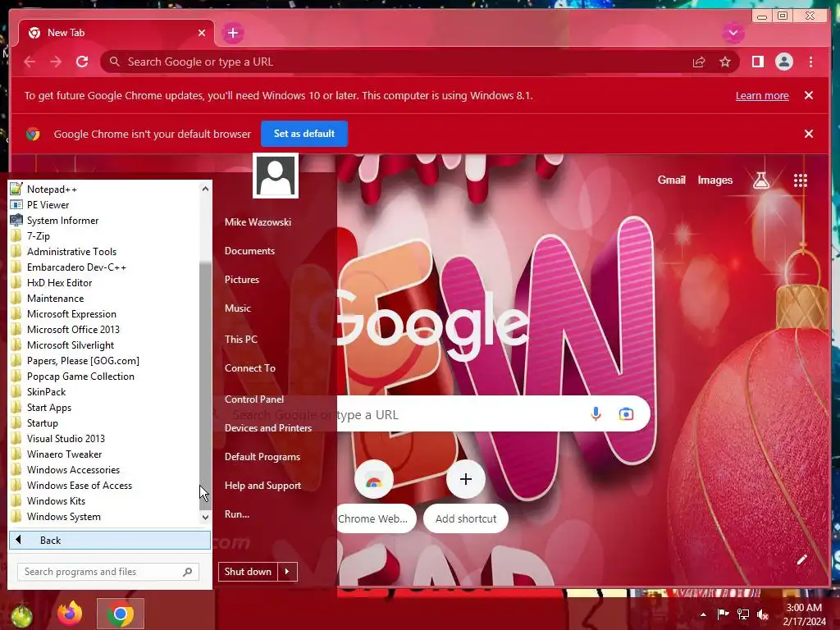Reload the page with the refresh icon
This screenshot has height=630, width=840.
point(82,62)
